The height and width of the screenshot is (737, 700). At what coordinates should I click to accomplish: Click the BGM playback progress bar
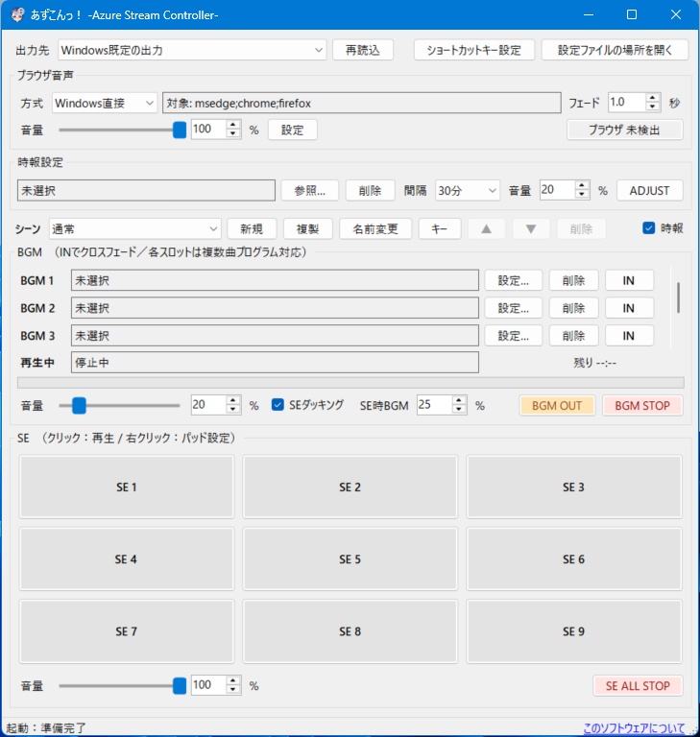tap(350, 383)
